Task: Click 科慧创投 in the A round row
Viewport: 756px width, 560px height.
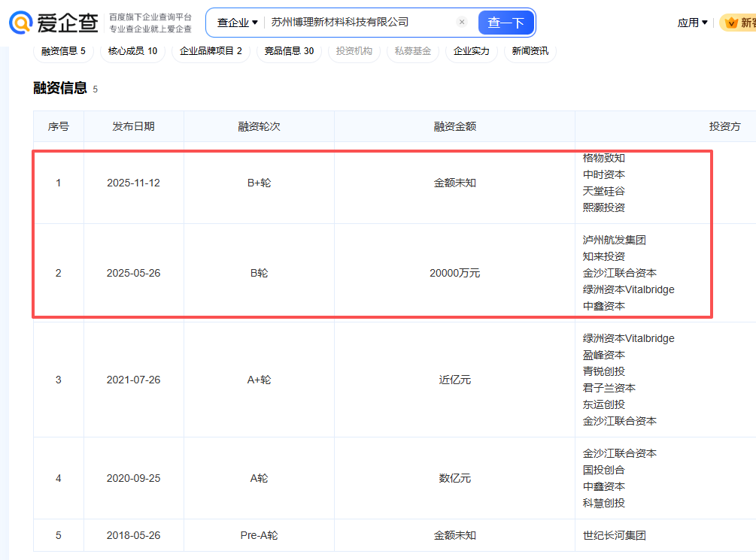Action: 603,503
